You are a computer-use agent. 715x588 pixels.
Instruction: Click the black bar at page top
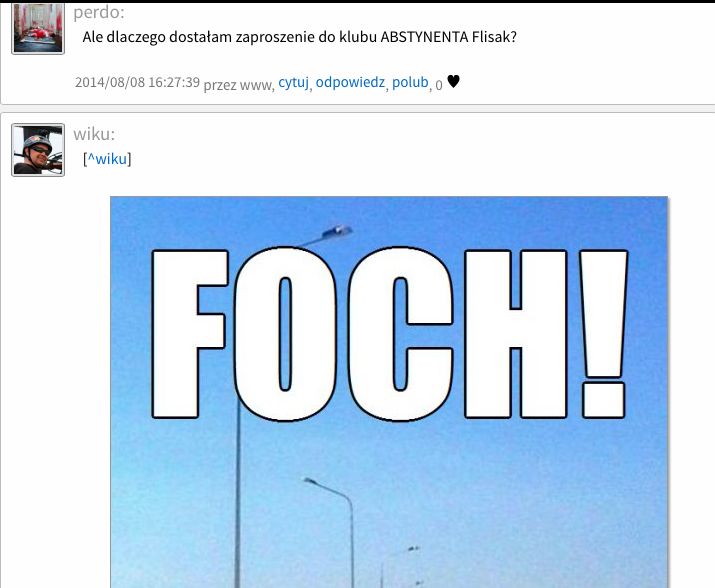358,1
